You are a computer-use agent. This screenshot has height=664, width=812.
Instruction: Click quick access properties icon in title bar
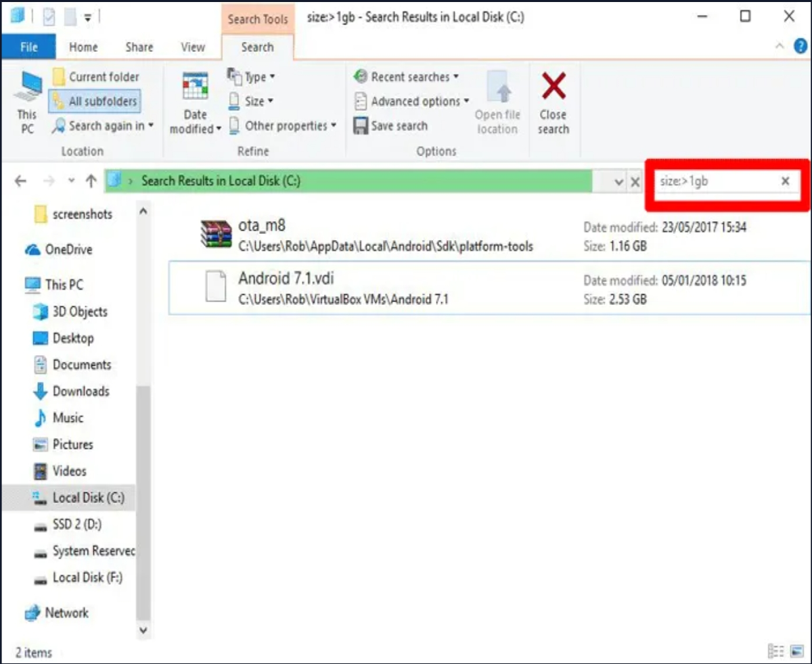point(49,17)
